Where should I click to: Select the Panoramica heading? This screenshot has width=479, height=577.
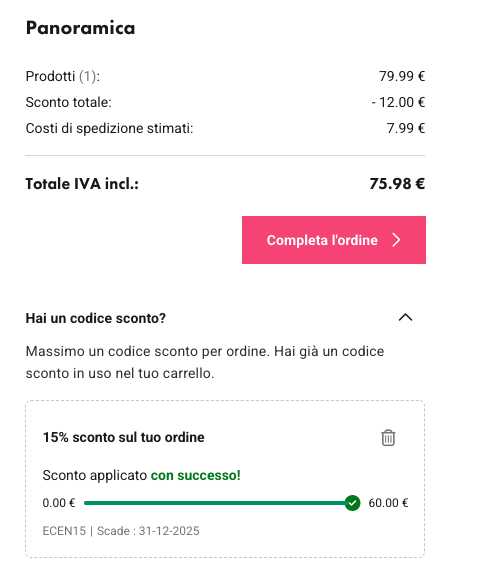pos(81,28)
